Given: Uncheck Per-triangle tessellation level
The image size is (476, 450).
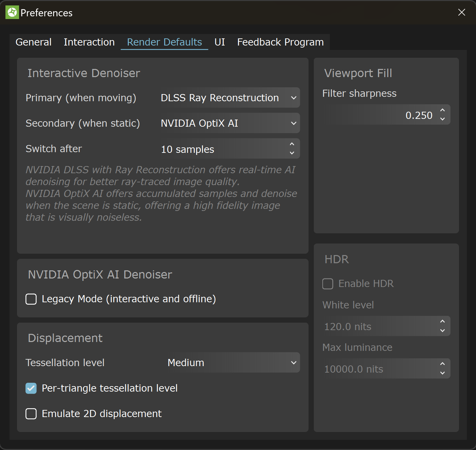Looking at the screenshot, I should coord(31,388).
